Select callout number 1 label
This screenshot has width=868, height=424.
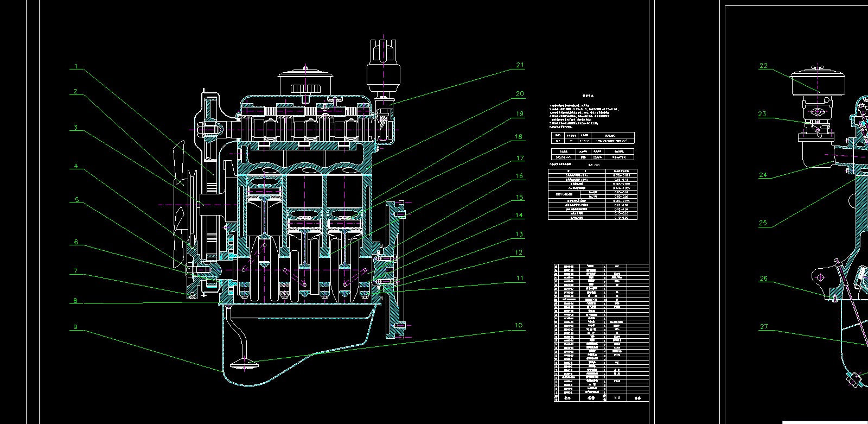pos(76,67)
